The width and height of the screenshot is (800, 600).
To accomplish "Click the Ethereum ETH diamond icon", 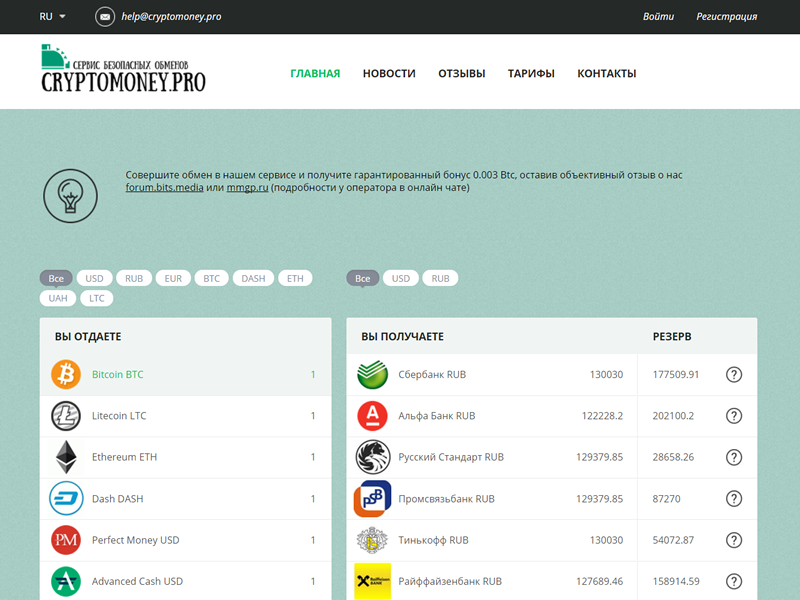I will pyautogui.click(x=66, y=457).
